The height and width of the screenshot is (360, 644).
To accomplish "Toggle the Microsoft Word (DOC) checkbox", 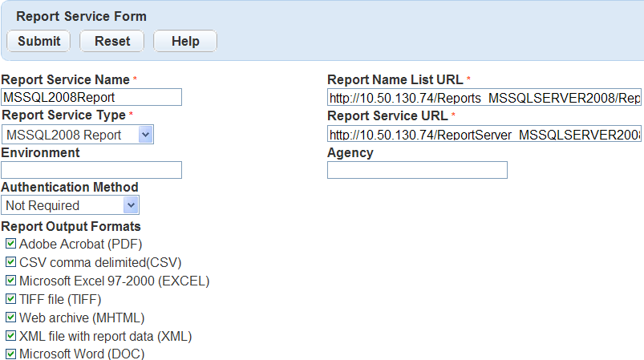I will point(11,354).
